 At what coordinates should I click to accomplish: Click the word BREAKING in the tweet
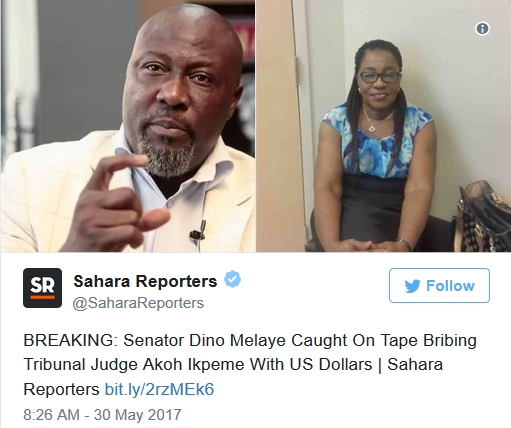pyautogui.click(x=68, y=341)
